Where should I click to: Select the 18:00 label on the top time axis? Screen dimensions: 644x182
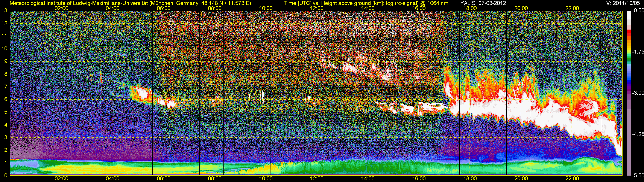tap(470, 8)
